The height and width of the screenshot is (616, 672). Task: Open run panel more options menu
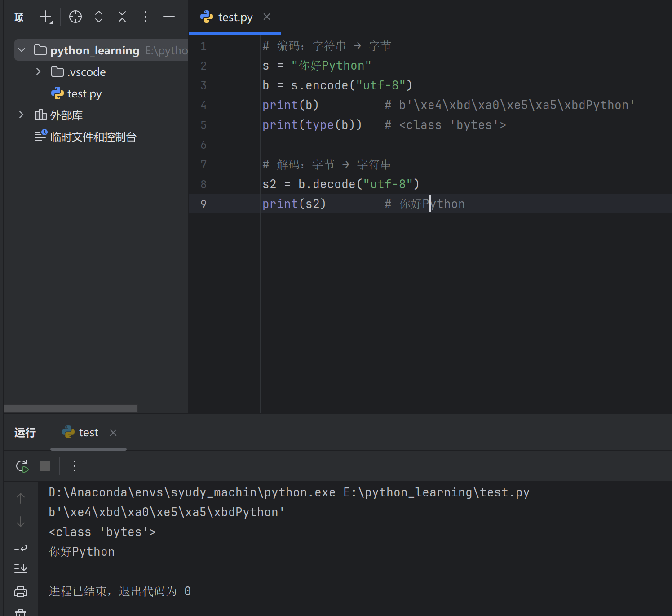[x=75, y=466]
